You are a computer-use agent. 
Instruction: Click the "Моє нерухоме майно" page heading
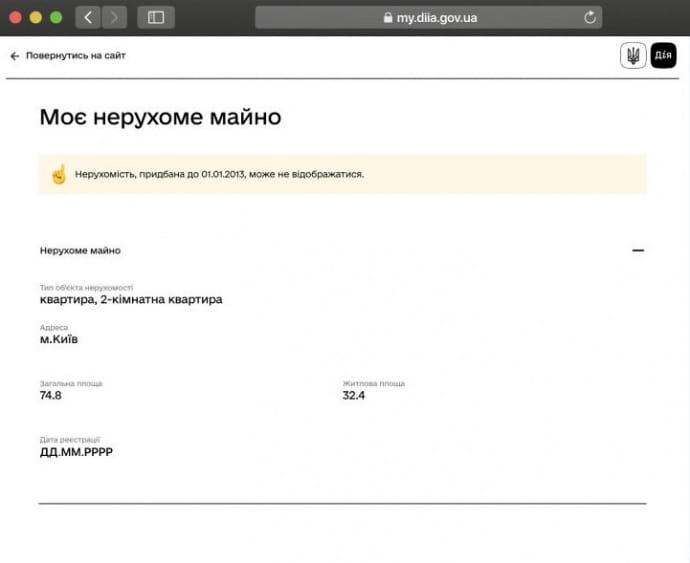click(160, 117)
